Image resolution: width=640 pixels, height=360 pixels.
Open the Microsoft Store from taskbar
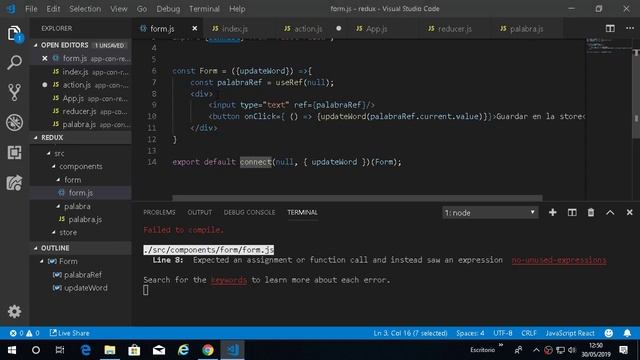coord(134,350)
